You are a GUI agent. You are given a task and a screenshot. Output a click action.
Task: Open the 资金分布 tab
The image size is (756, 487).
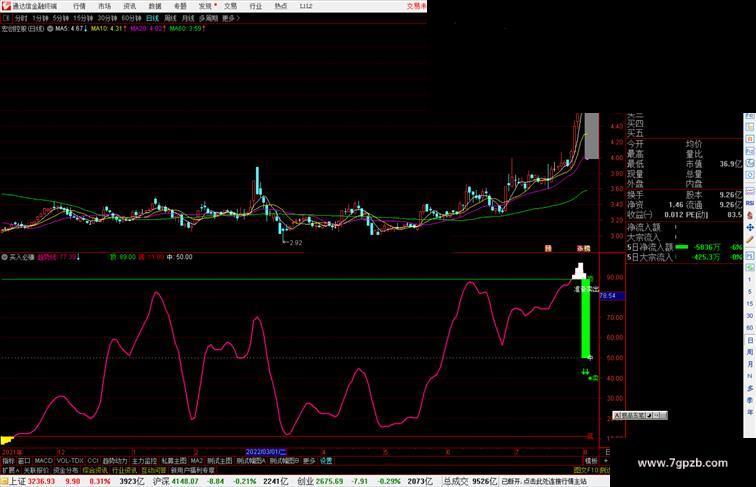(66, 470)
